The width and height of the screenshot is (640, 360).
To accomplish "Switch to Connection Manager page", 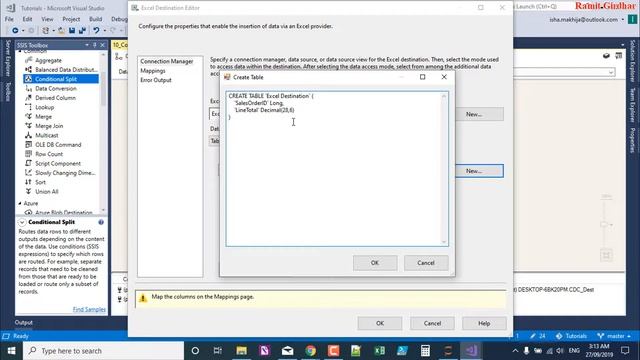I will (167, 62).
